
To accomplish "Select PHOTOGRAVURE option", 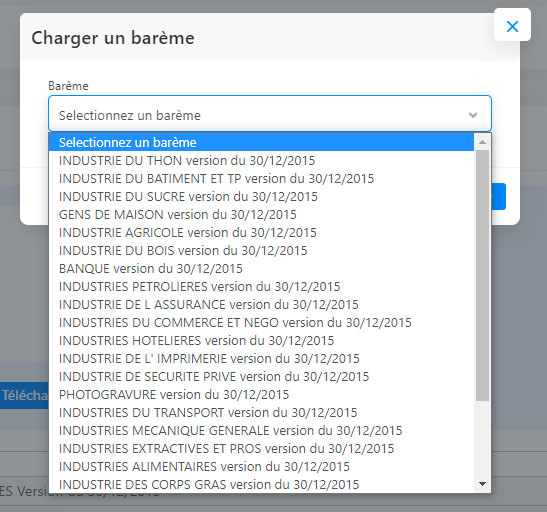I will [261, 394].
